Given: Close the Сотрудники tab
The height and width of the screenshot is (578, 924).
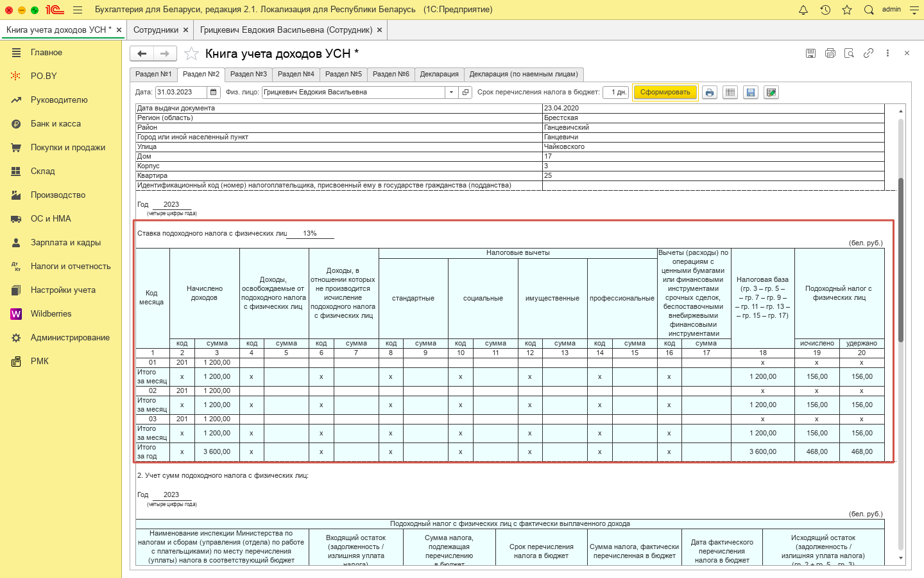Looking at the screenshot, I should pyautogui.click(x=185, y=30).
